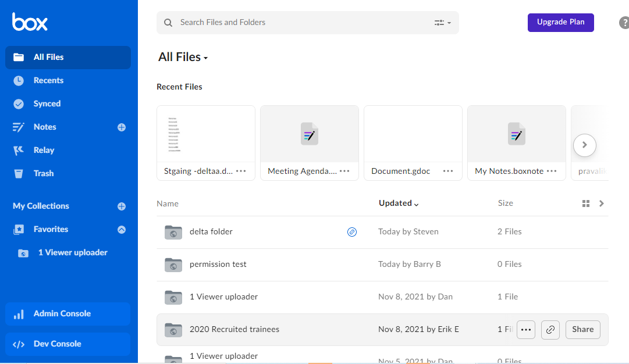629x364 pixels.
Task: Click the Upgrade Plan button
Action: pos(560,22)
